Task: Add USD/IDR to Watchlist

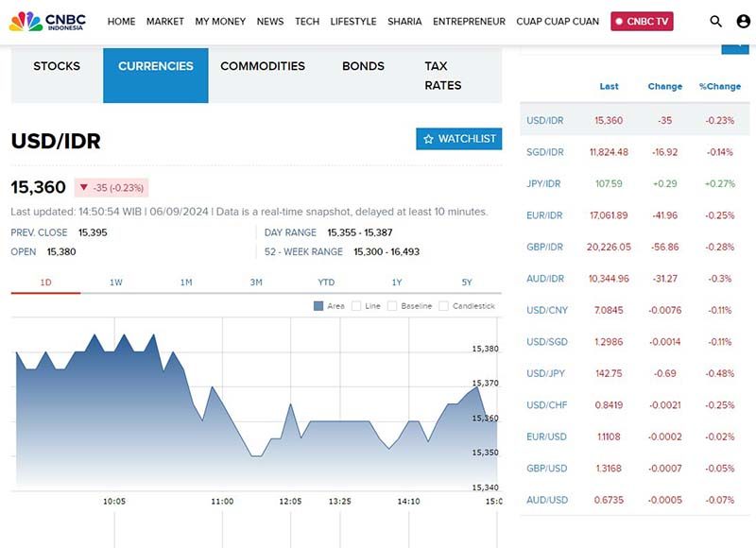Action: click(x=458, y=139)
